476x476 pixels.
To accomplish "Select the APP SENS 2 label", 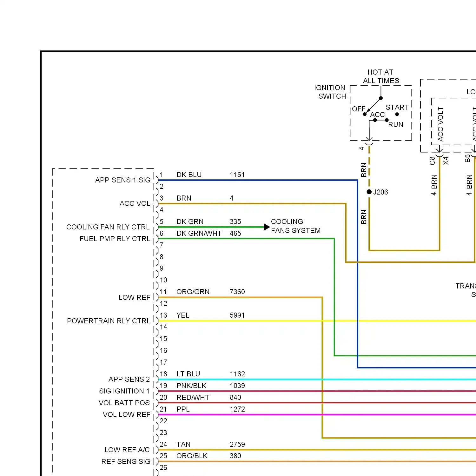I will [x=129, y=379].
